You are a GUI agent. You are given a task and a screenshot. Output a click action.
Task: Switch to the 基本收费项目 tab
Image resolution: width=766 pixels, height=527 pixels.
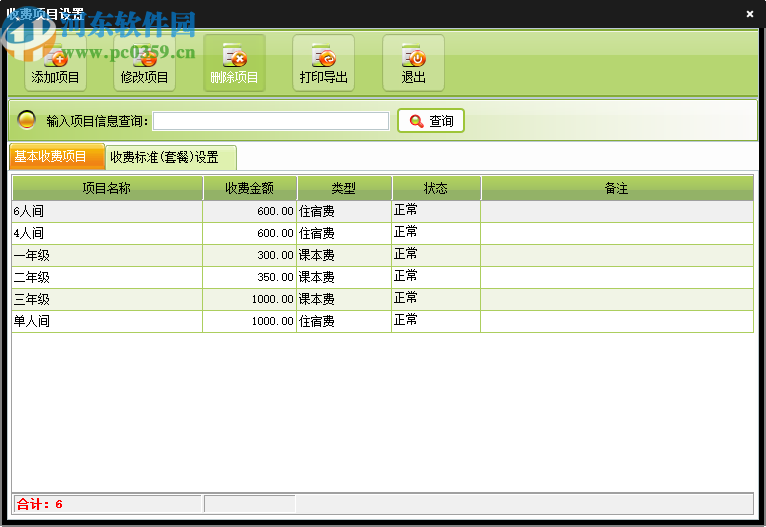coord(57,157)
